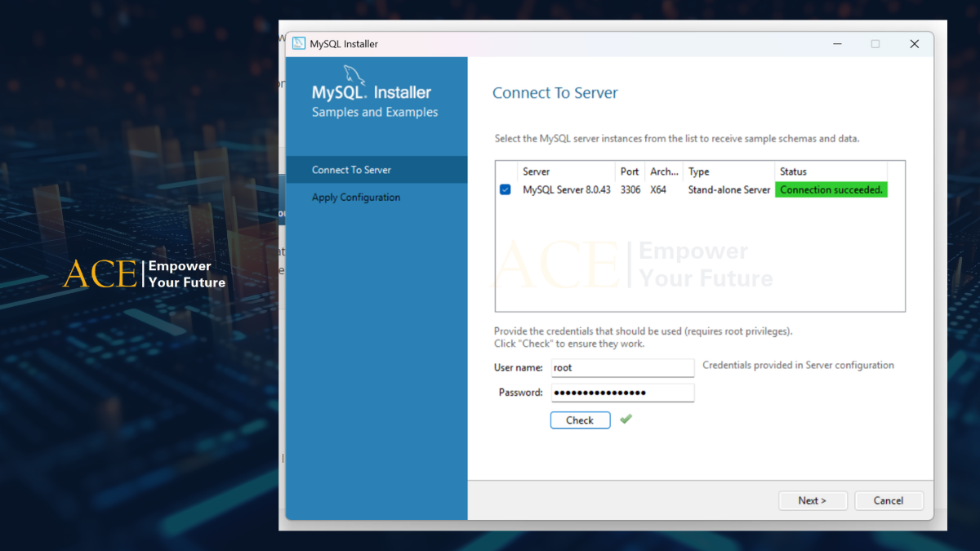Click the MySQL Installer title bar icon
Viewport: 980px width, 551px height.
[x=299, y=44]
